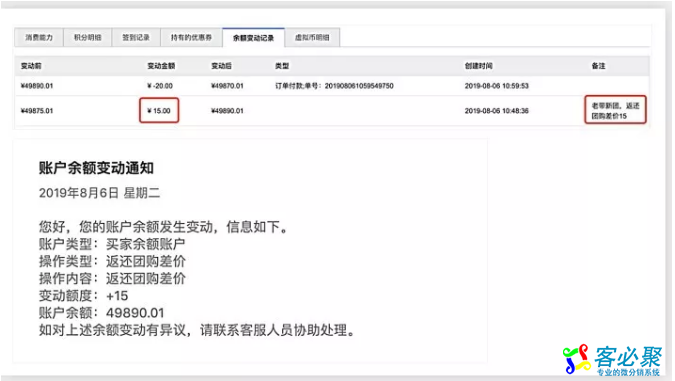Switch to the 积分明细 tab

pos(88,37)
